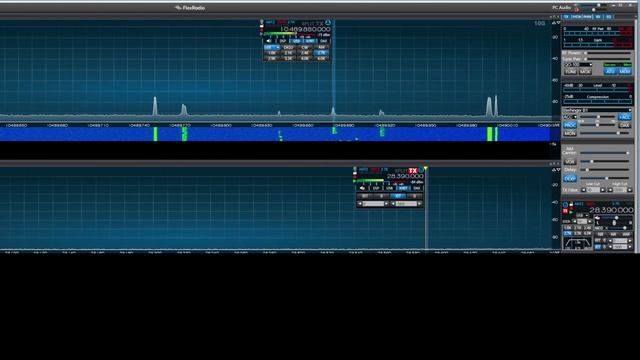The height and width of the screenshot is (360, 640).
Task: Decrease TX filter Low Cut with left arrow
Action: [583, 190]
